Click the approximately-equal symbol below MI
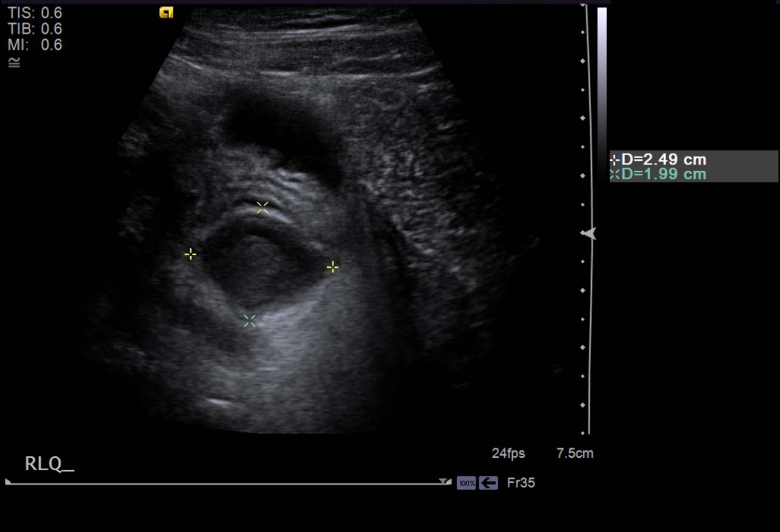780x532 pixels. click(14, 62)
